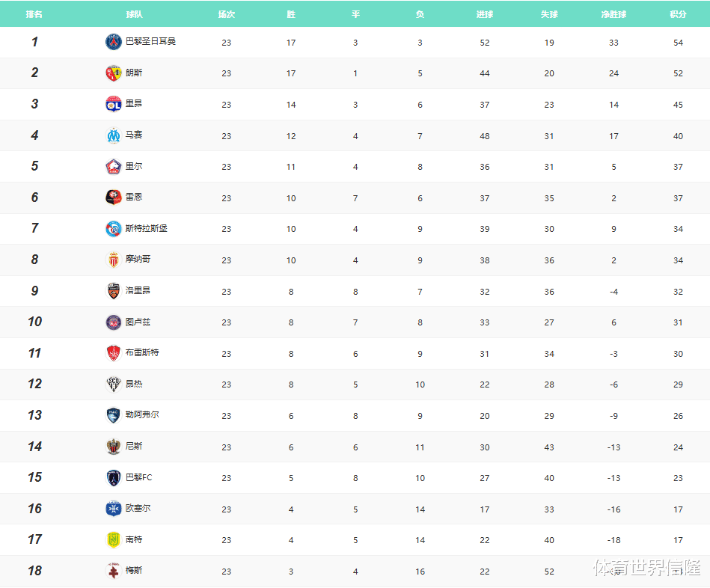Click the Lyon (里昂) club crest
Screen dimensions: 710x588
click(113, 105)
